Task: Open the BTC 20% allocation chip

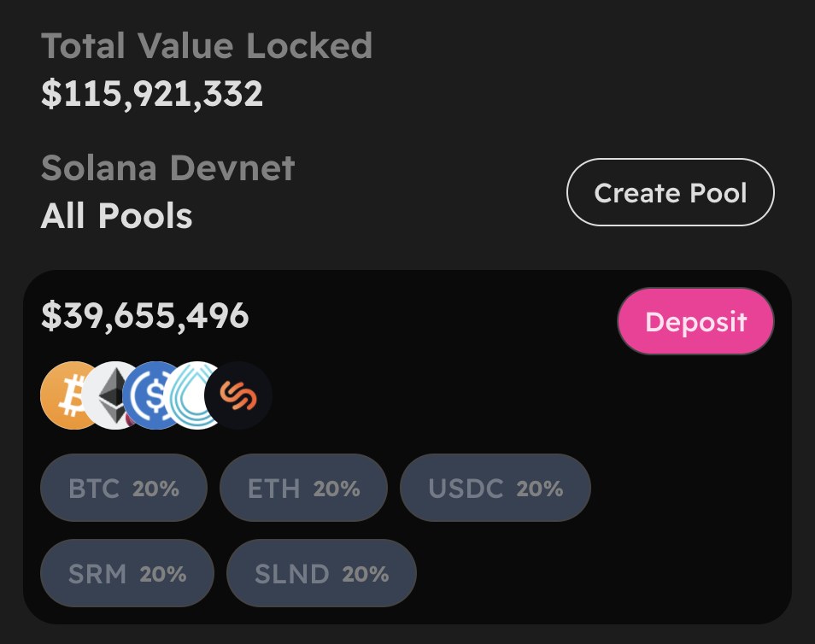Action: [x=123, y=488]
